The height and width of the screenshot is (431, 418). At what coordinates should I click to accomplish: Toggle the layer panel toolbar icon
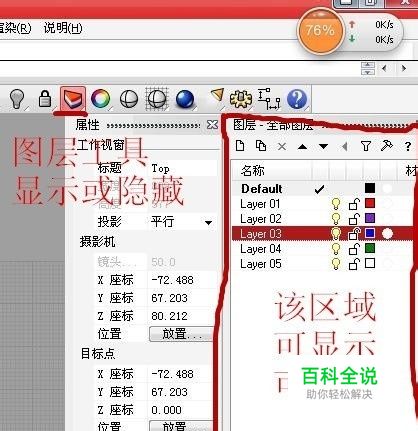[73, 99]
